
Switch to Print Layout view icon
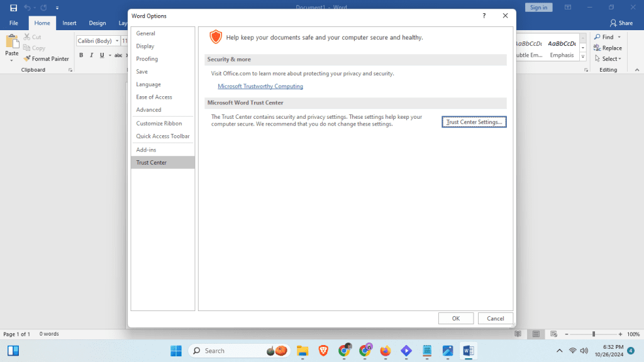(536, 334)
